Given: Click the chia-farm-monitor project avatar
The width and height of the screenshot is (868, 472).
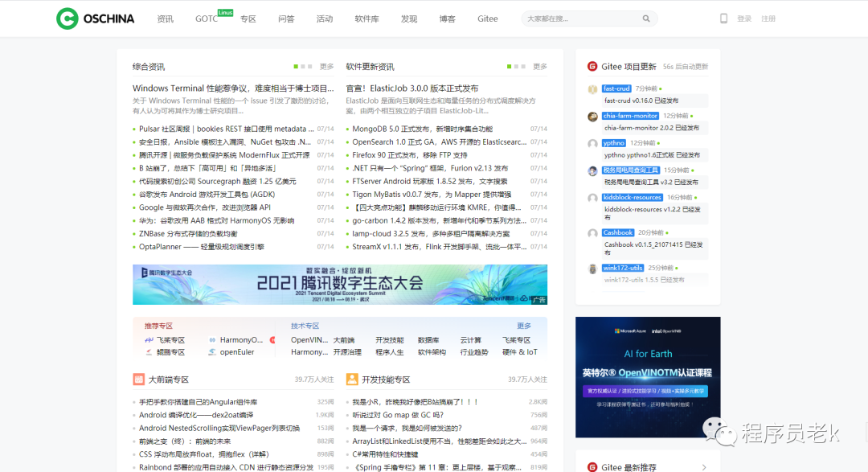Looking at the screenshot, I should point(592,117).
